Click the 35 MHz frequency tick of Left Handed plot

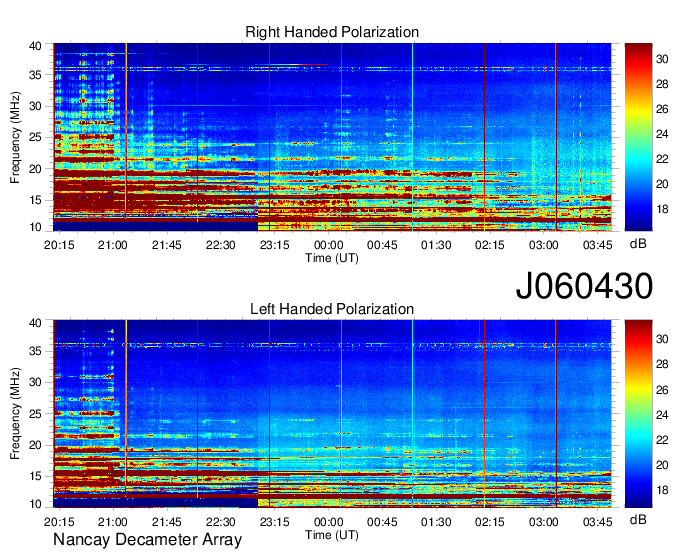tap(35, 351)
